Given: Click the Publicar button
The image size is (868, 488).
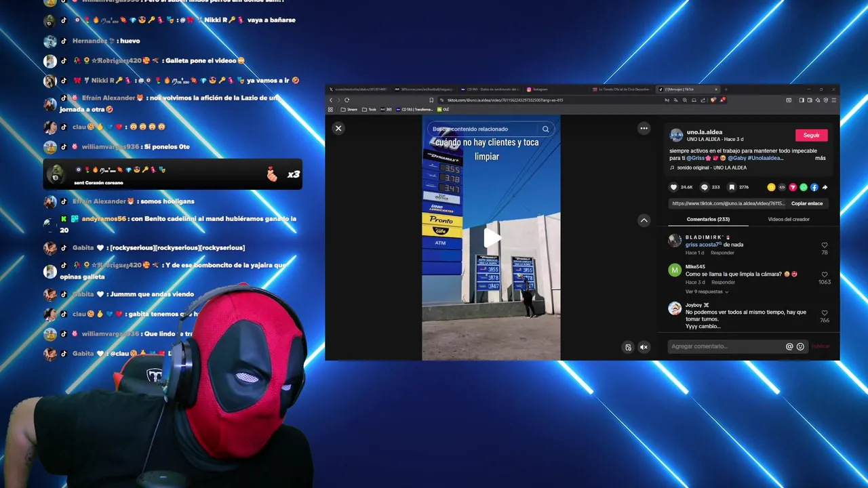Looking at the screenshot, I should pyautogui.click(x=821, y=346).
